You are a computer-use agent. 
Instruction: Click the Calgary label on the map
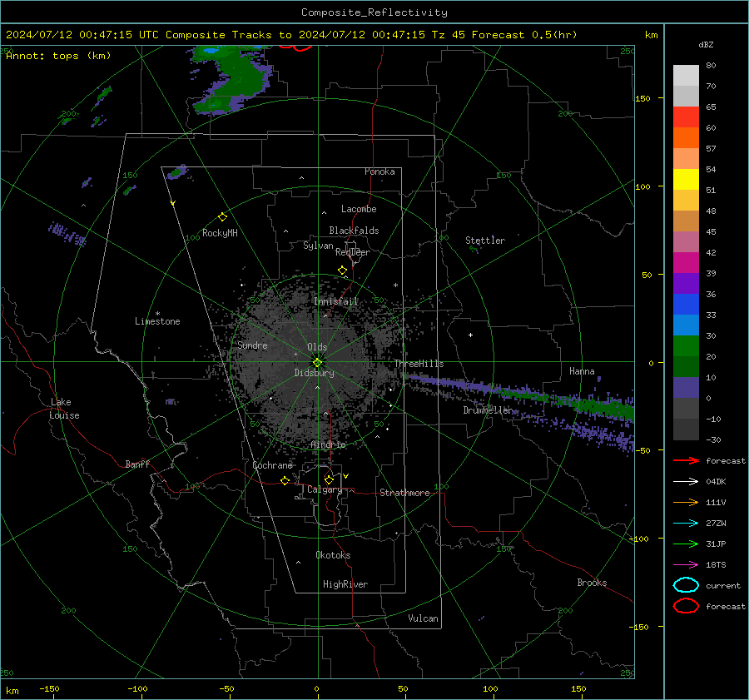point(325,489)
